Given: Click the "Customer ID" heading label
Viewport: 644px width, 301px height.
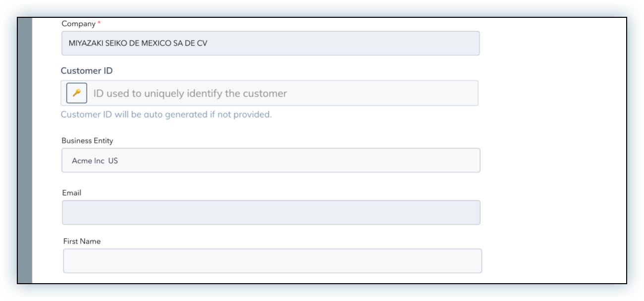Looking at the screenshot, I should coord(87,71).
